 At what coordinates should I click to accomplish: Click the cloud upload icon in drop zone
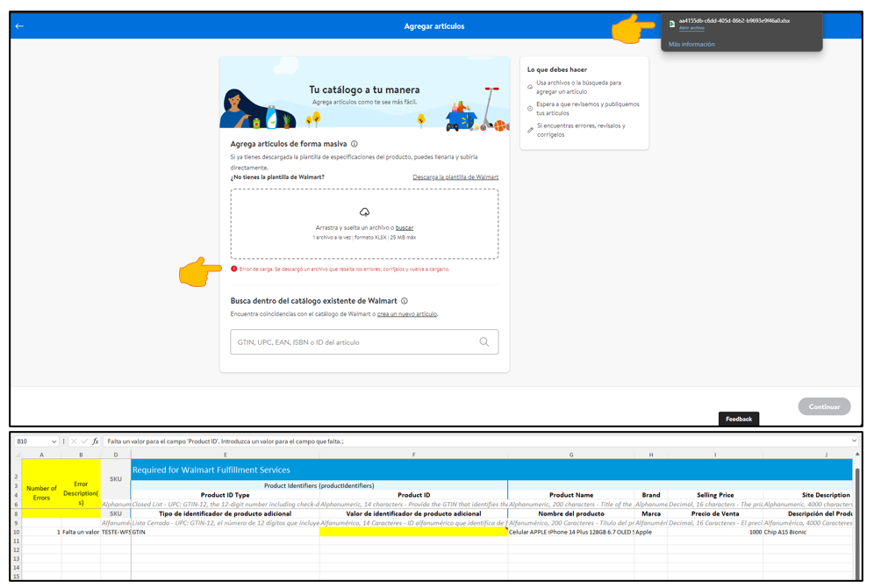364,212
